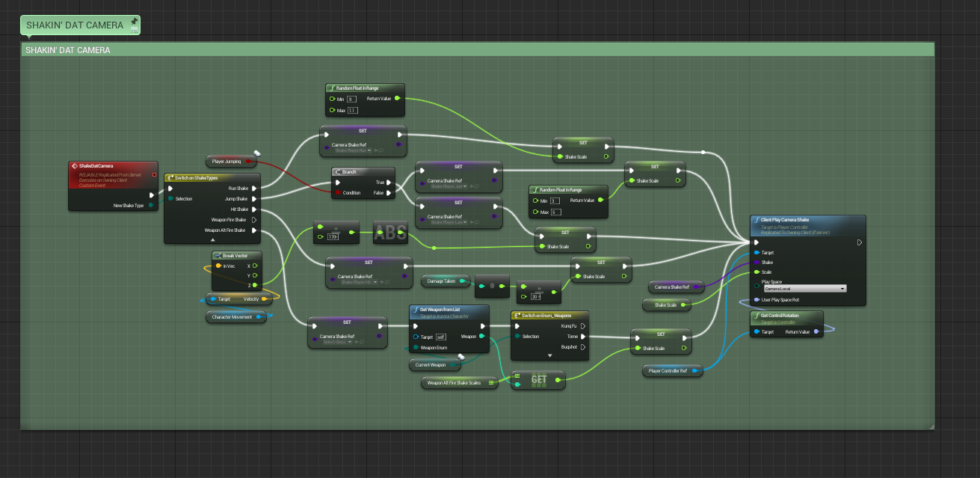Click the Max value field showing 5
The height and width of the screenshot is (478, 980).
(555, 212)
